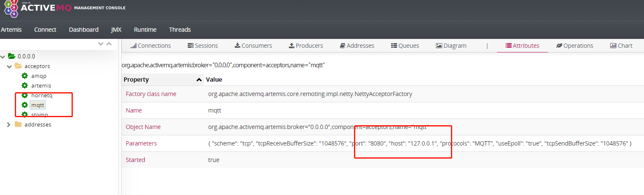Switch to the Producers tab
Image resolution: width=644 pixels, height=195 pixels.
[306, 46]
